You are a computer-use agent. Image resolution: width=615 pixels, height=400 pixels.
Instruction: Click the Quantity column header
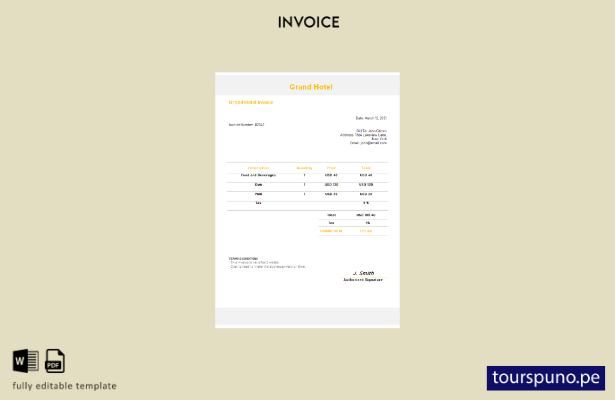pos(304,168)
